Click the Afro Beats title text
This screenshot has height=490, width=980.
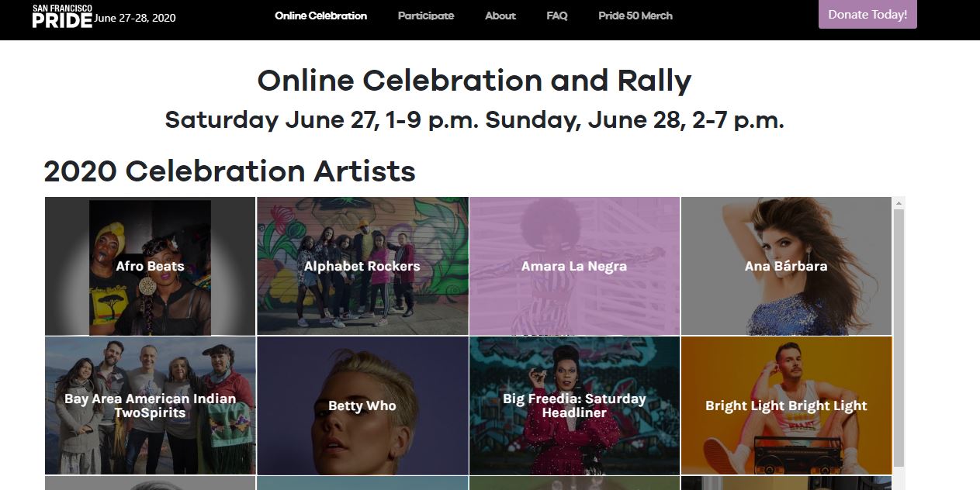151,266
